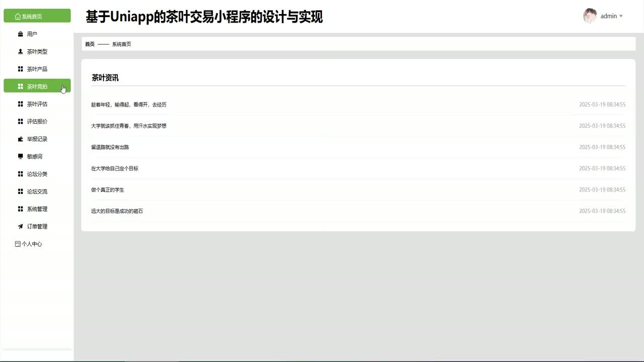
Task: Click the 系统首页 breadcrumb entry
Action: (x=121, y=44)
